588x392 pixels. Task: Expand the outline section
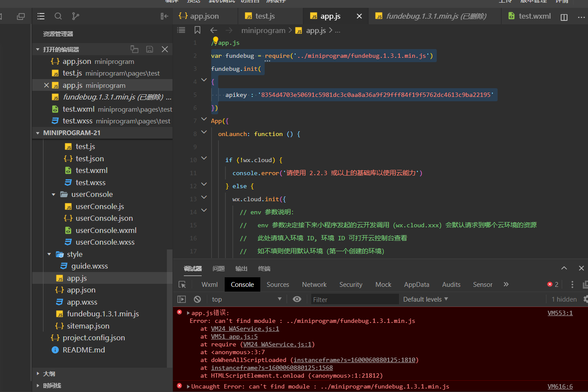click(38, 374)
